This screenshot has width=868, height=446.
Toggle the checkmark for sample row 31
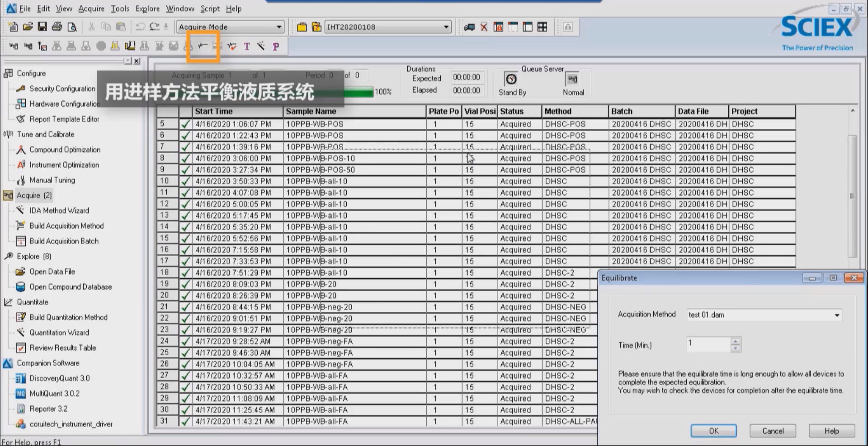[185, 422]
